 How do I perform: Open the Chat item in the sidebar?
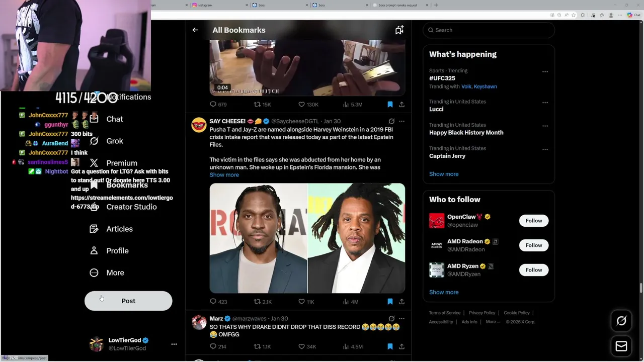107,119
